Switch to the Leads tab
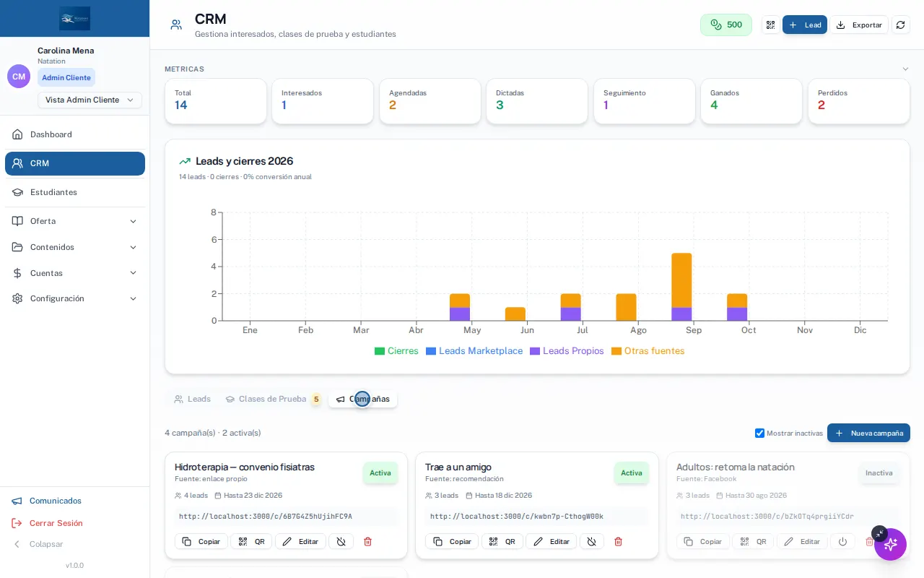924x578 pixels. (192, 399)
